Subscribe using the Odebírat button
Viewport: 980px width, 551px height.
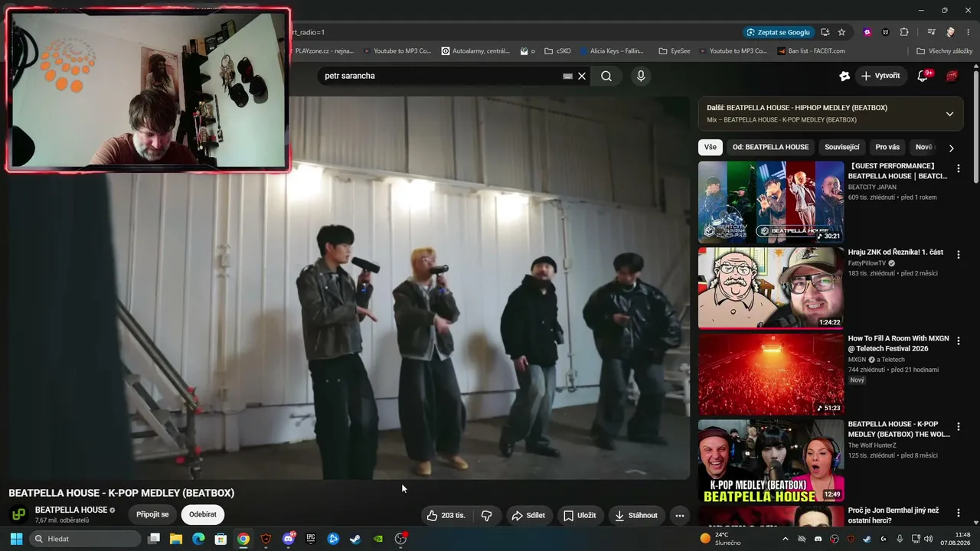pyautogui.click(x=203, y=514)
